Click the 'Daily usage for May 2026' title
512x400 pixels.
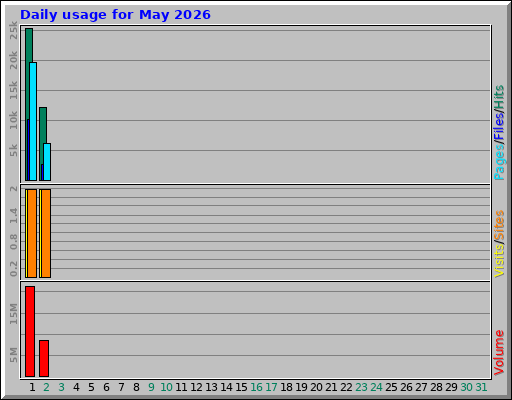point(115,15)
